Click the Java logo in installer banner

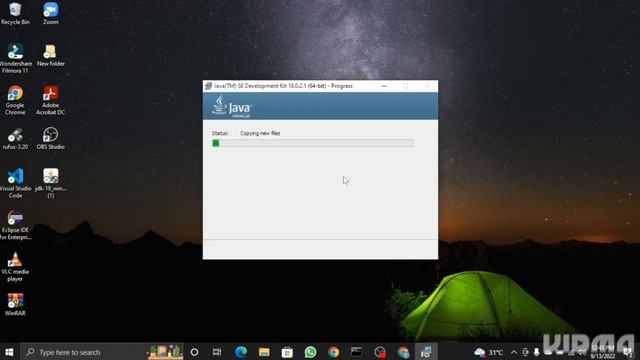(231, 106)
